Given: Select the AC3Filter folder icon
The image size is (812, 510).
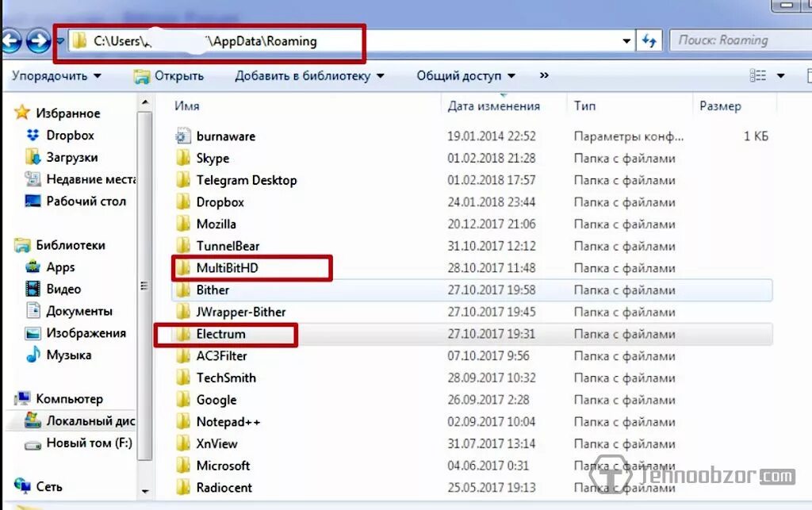Looking at the screenshot, I should point(183,355).
